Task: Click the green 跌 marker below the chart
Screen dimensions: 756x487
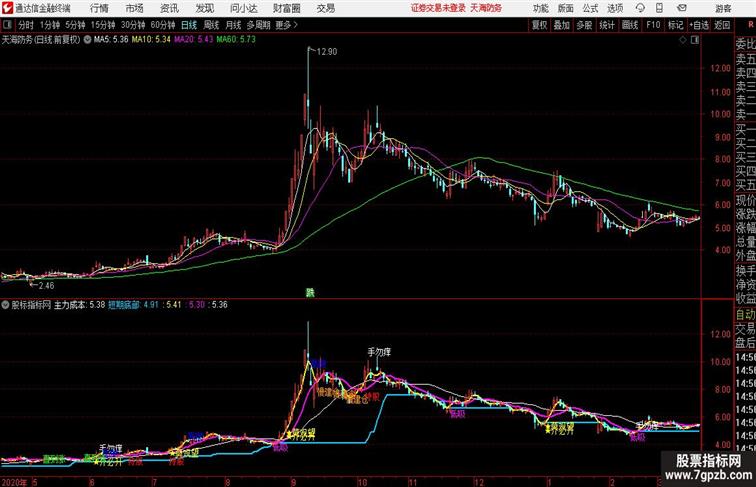Action: coord(310,293)
